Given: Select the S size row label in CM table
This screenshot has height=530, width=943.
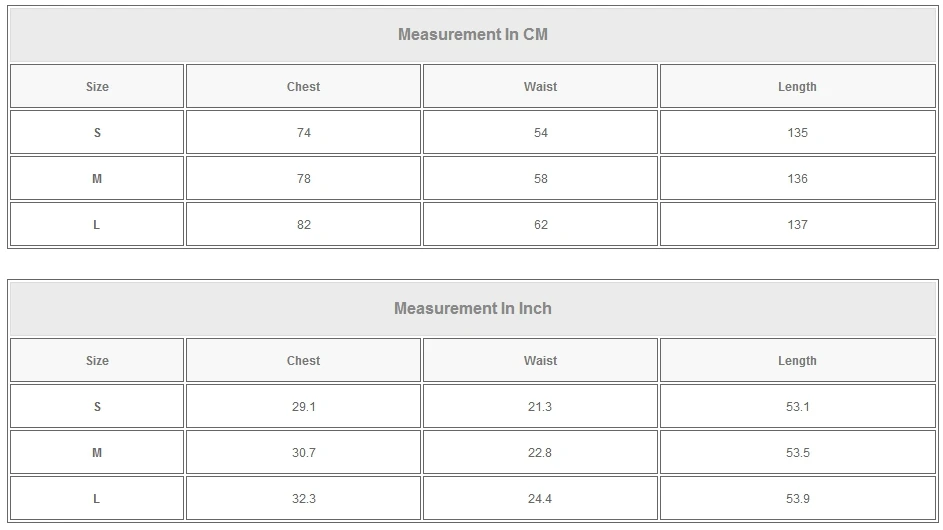Looking at the screenshot, I should 97,133.
